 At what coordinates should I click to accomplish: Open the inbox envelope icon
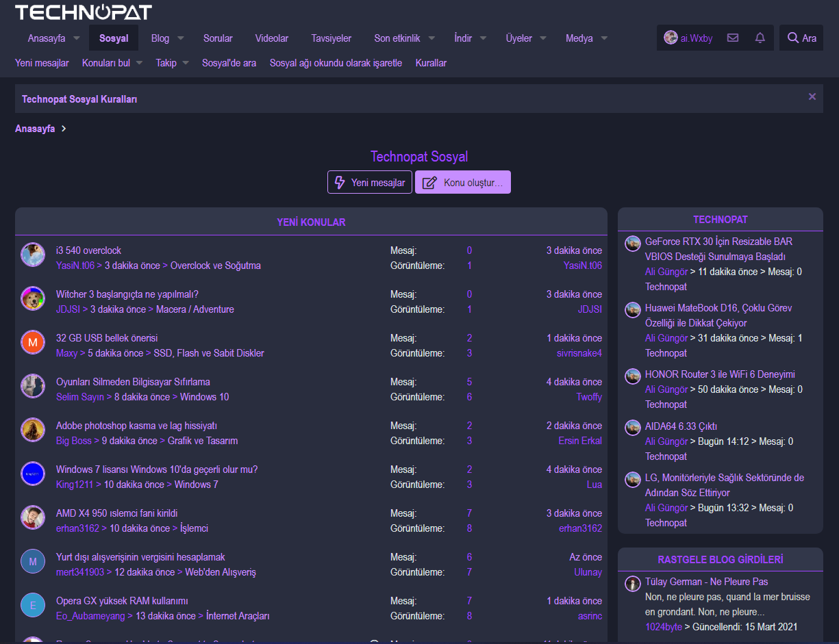click(733, 38)
